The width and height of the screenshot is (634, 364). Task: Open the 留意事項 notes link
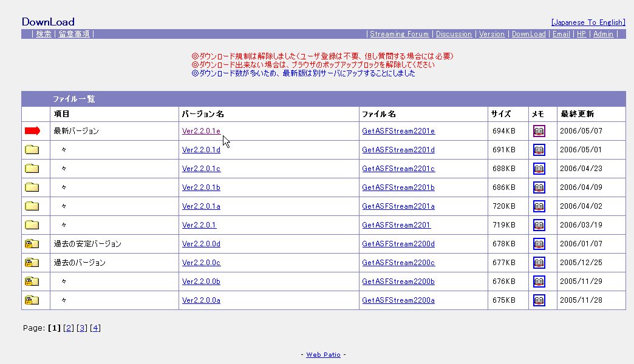75,34
